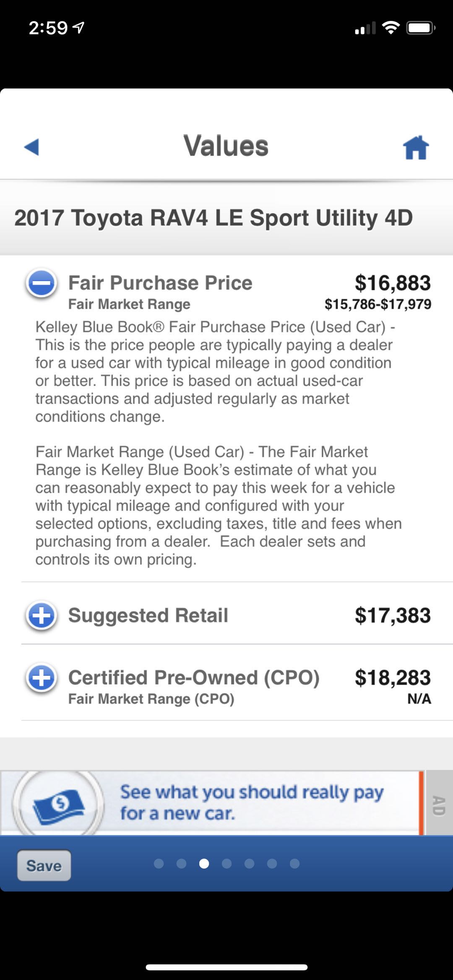Tap the $17,383 Suggested Retail value
This screenshot has width=453, height=980.
click(393, 615)
